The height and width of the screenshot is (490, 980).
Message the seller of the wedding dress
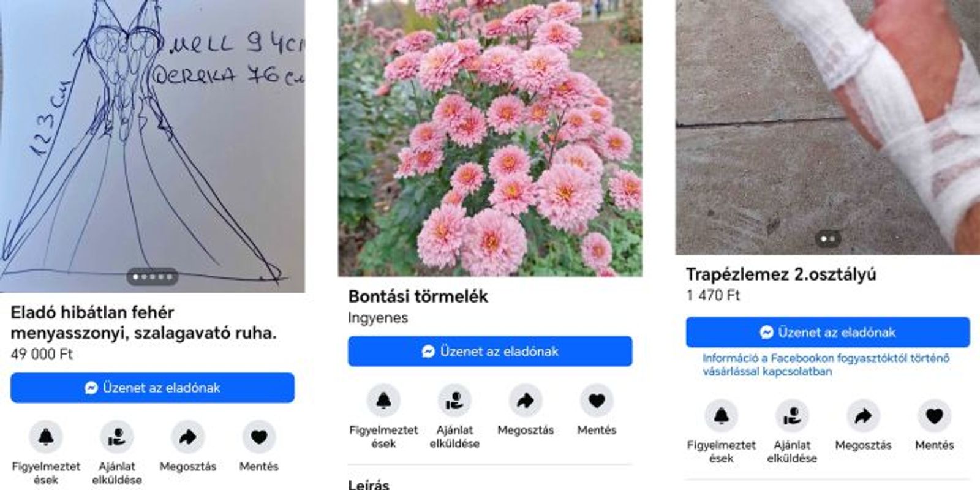coord(152,388)
